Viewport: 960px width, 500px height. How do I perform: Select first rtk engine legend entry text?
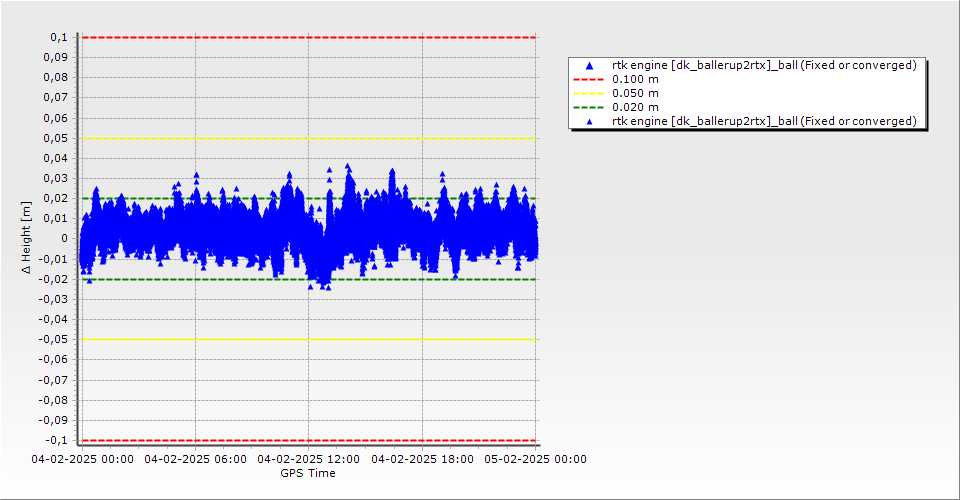[x=764, y=65]
